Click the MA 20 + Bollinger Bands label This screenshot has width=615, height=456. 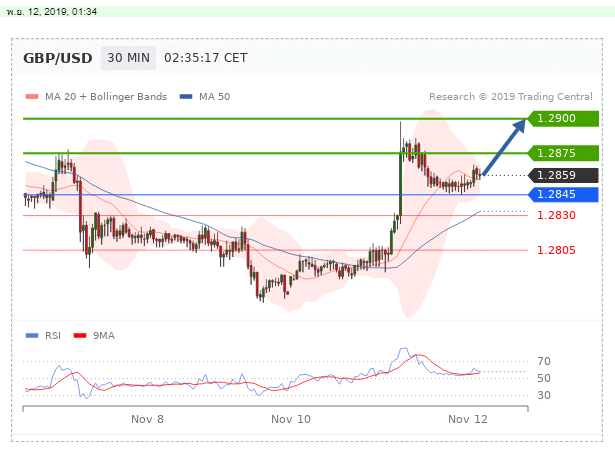106,96
